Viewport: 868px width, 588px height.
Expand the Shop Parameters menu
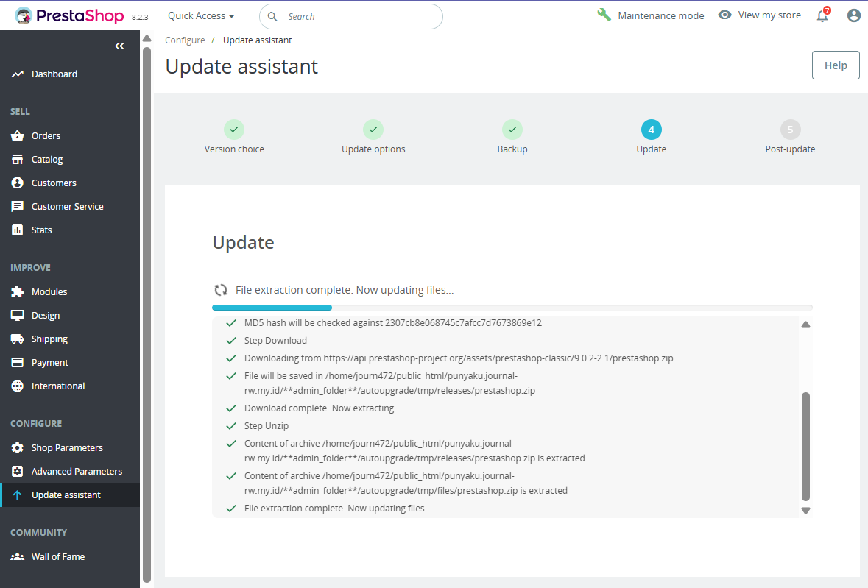67,448
